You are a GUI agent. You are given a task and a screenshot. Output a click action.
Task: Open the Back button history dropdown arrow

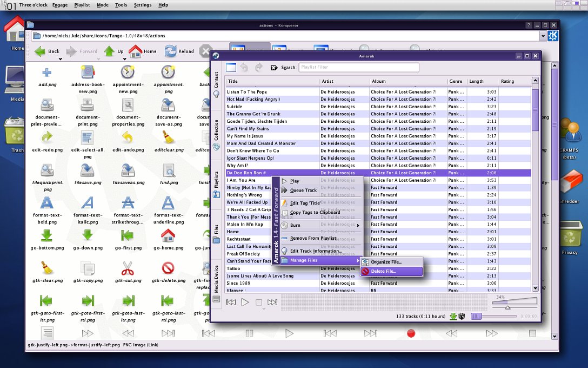click(60, 59)
